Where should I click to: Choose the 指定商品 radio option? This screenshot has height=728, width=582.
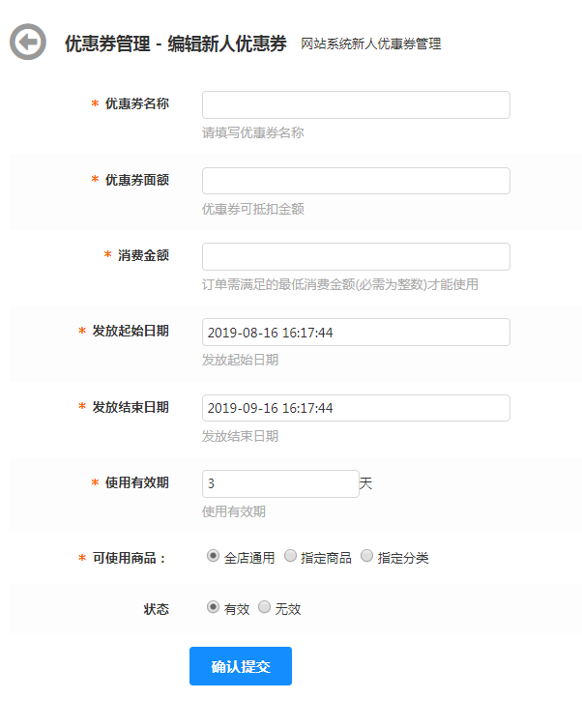(290, 556)
